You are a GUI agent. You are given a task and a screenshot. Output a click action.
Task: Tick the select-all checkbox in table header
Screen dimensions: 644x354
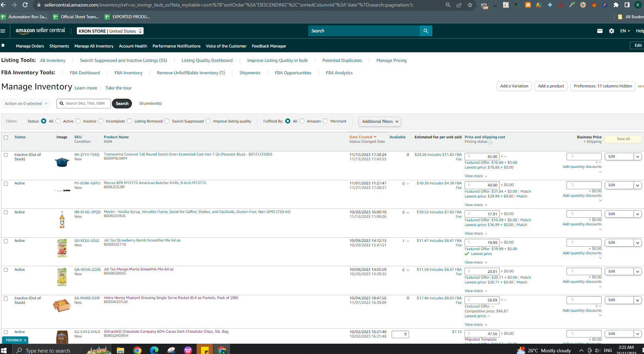coord(6,138)
